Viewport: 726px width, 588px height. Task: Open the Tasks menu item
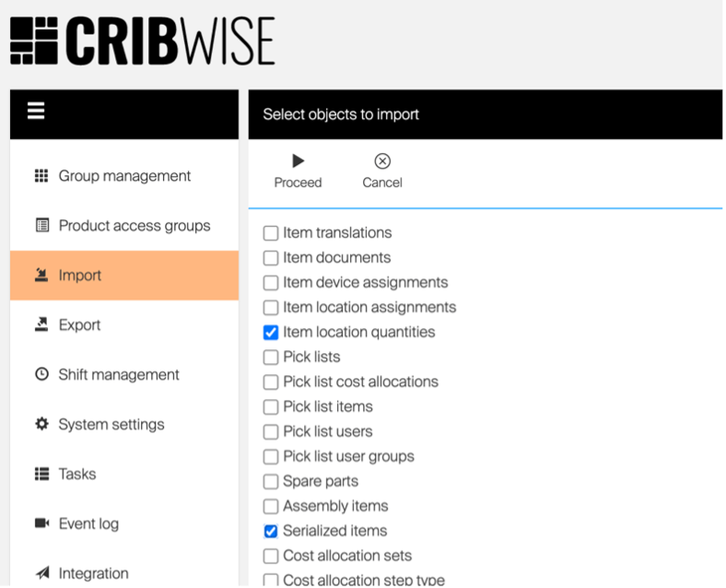tap(77, 475)
